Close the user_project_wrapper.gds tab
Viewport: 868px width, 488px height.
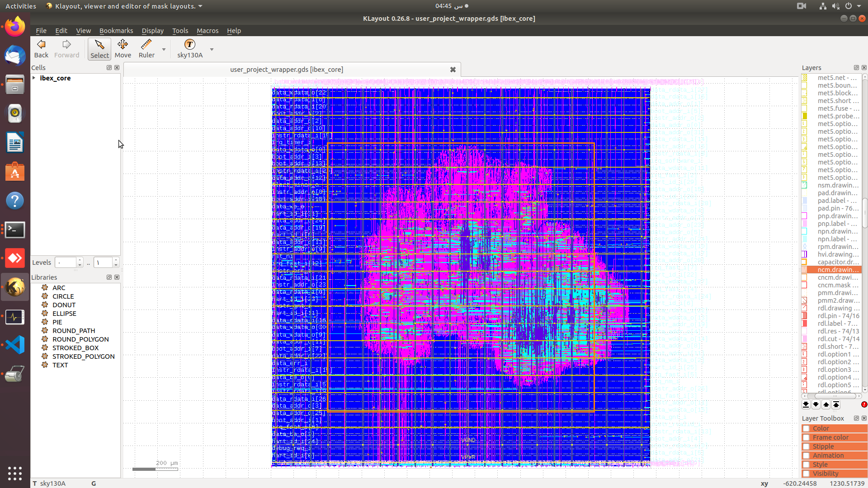click(x=453, y=70)
